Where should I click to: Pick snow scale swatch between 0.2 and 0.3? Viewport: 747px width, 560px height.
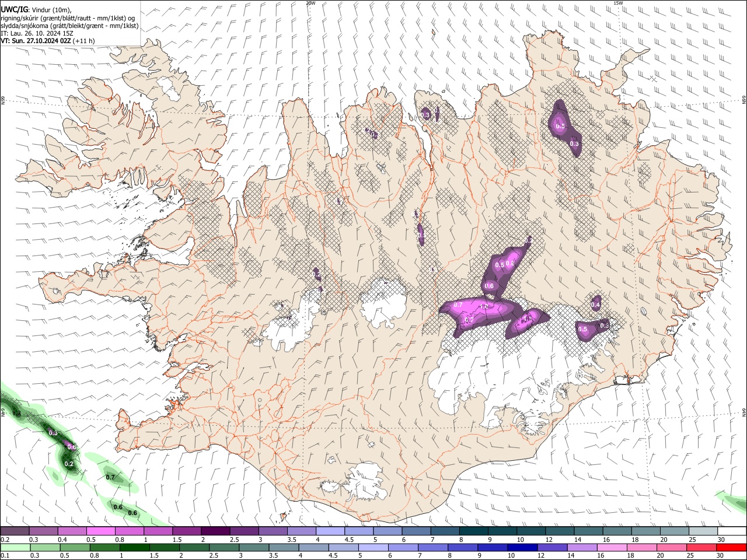click(x=15, y=531)
